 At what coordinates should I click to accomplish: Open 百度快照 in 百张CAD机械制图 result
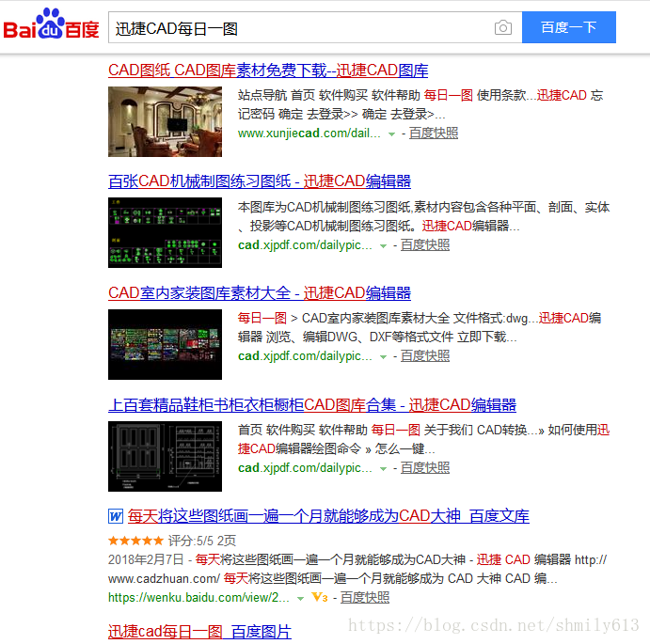click(425, 245)
